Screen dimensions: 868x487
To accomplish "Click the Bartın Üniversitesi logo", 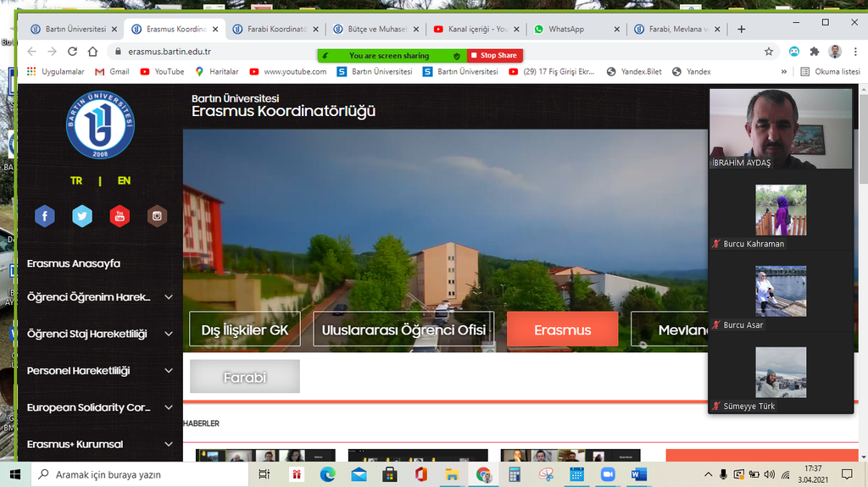I will pyautogui.click(x=100, y=125).
